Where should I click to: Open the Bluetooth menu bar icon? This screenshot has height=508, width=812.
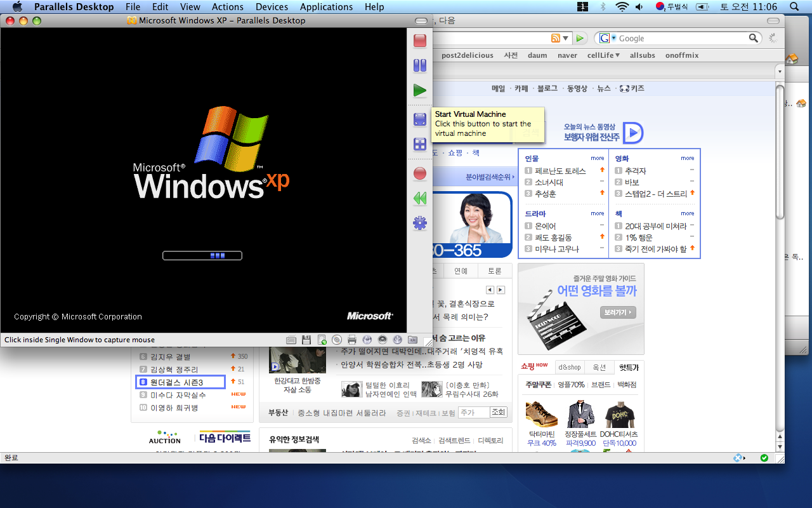(603, 7)
